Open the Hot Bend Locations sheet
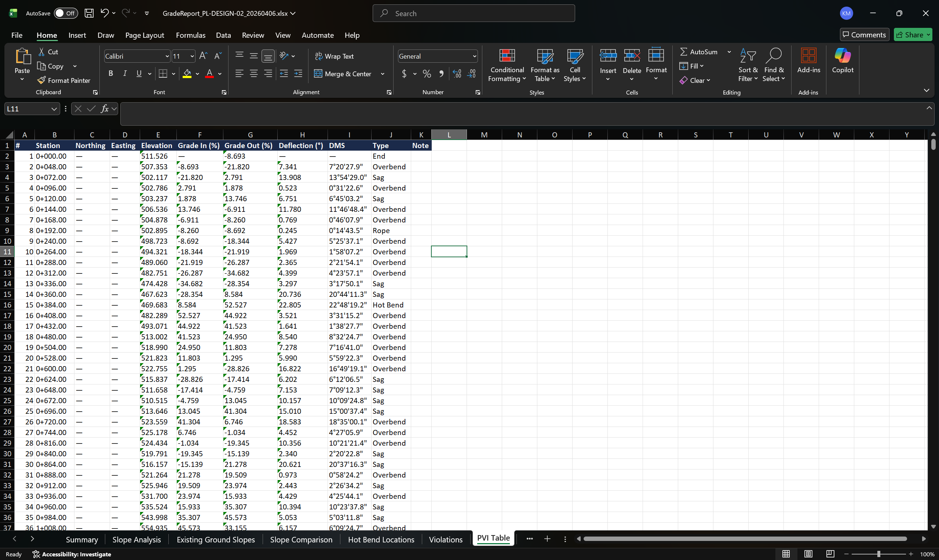Screen dimensions: 939x560 [381, 539]
